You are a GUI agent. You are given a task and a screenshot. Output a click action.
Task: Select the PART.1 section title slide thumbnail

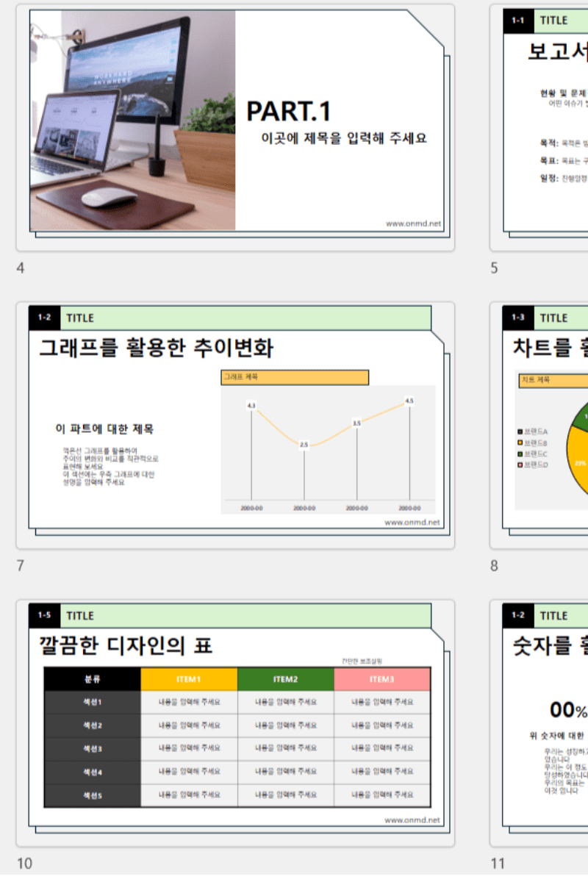click(235, 128)
